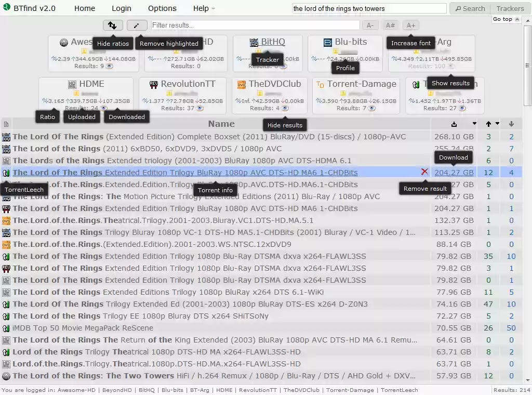
Task: Sort by seeders via the up arrow header icon
Action: click(x=488, y=124)
